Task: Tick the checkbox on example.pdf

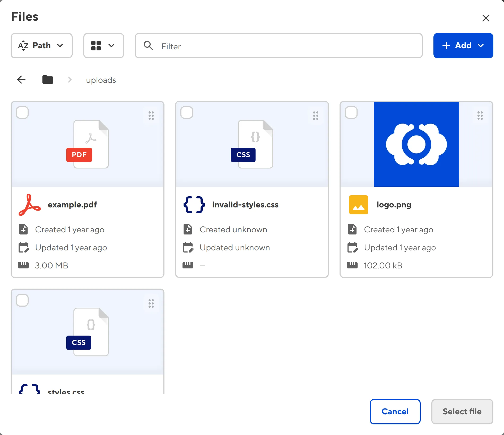Action: pos(22,112)
